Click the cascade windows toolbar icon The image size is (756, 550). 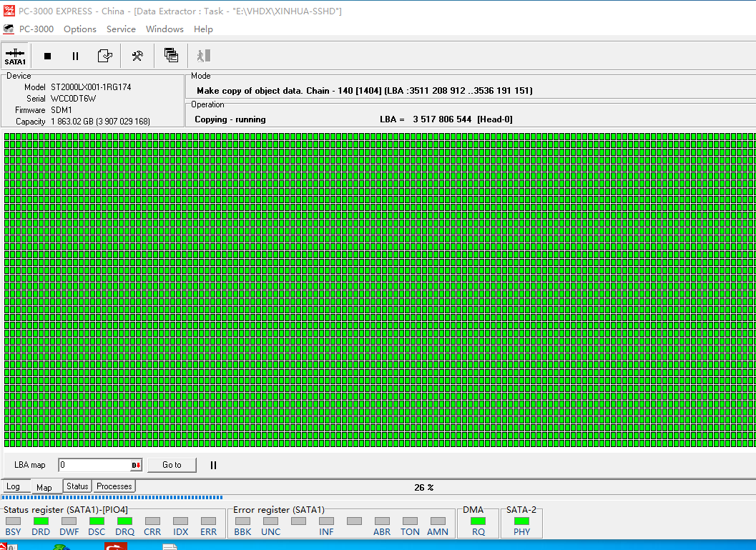pyautogui.click(x=170, y=55)
